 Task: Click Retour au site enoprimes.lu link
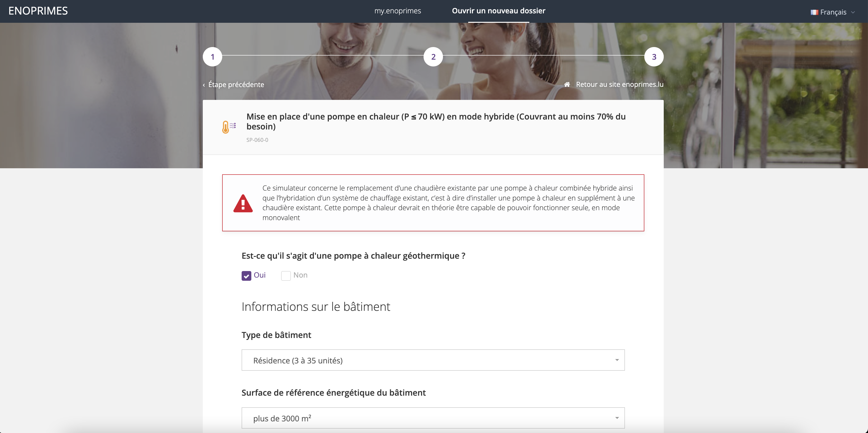(619, 85)
